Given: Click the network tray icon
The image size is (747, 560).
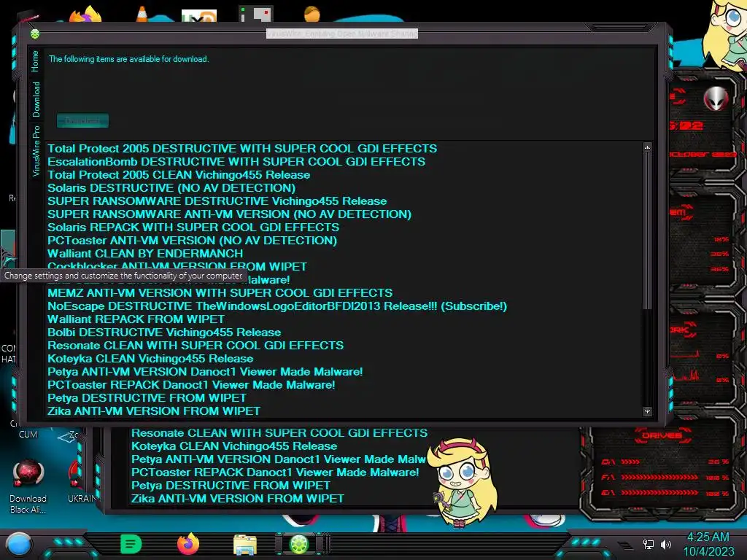Looking at the screenshot, I should point(649,544).
